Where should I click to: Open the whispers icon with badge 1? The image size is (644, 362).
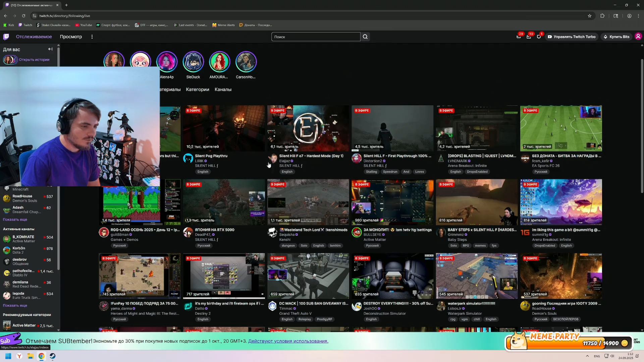pyautogui.click(x=539, y=37)
